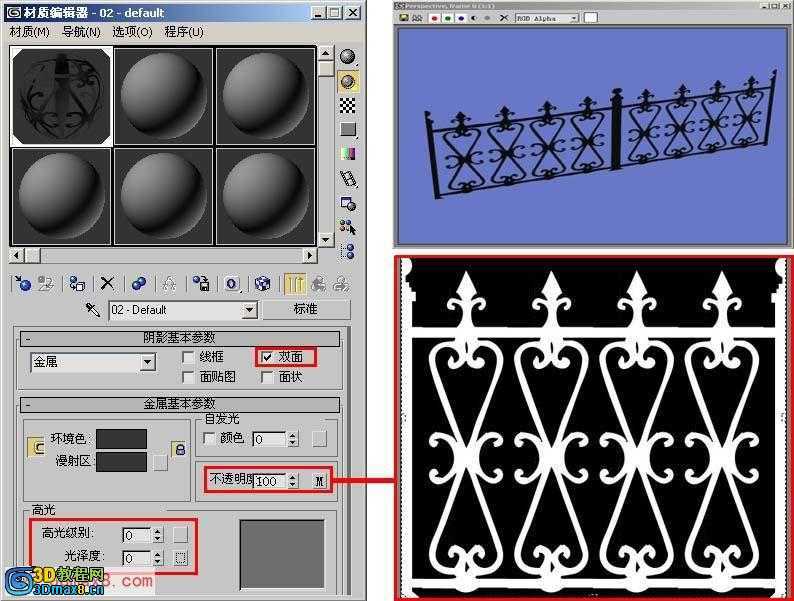Screen dimensions: 794x601
Task: Click the 不透明度 value field
Action: click(270, 481)
